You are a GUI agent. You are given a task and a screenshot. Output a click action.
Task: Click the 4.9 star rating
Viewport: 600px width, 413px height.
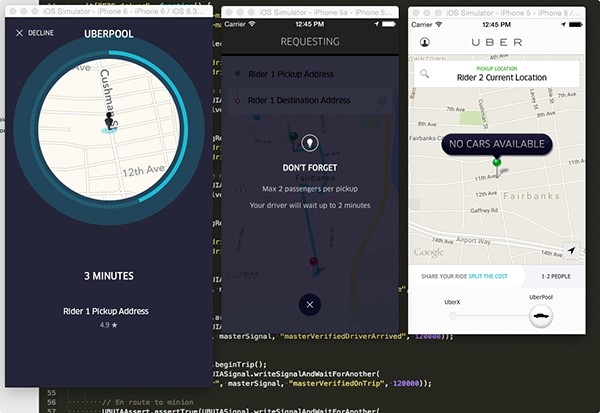(109, 325)
